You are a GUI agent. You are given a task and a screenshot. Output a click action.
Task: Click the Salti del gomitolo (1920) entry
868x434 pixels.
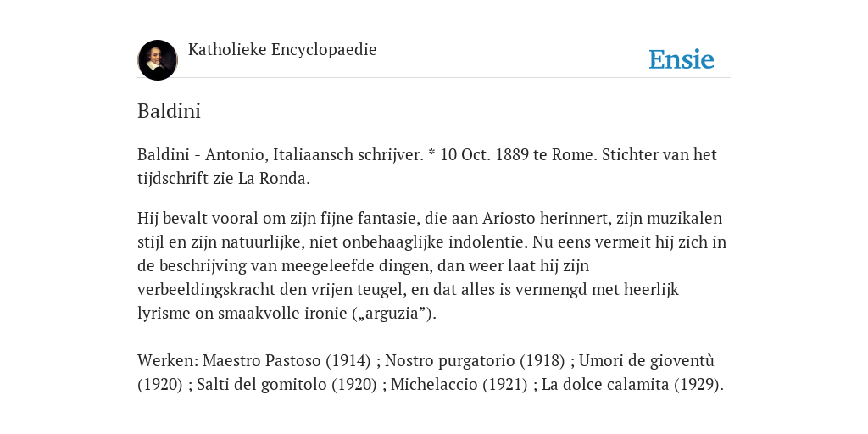pos(287,385)
